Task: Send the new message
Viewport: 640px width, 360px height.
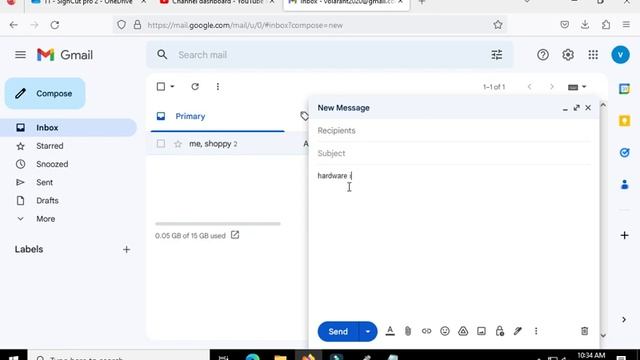Action: pyautogui.click(x=338, y=331)
